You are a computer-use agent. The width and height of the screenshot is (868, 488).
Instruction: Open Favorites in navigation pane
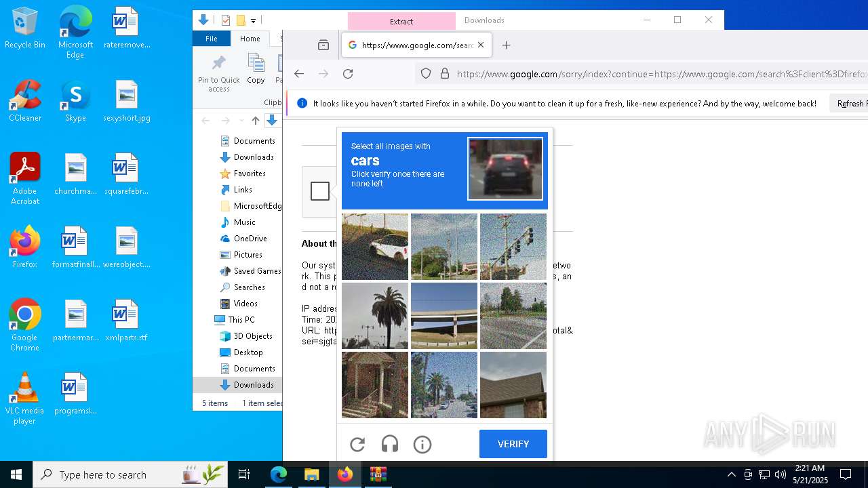point(250,174)
